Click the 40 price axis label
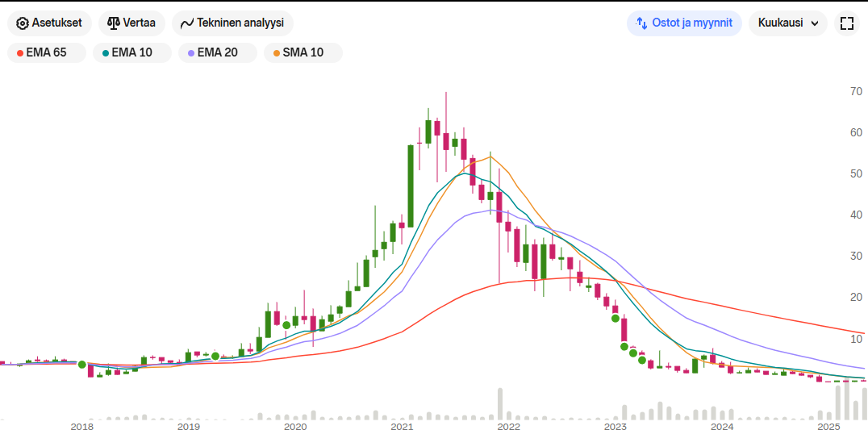Image resolution: width=868 pixels, height=430 pixels. pos(855,215)
